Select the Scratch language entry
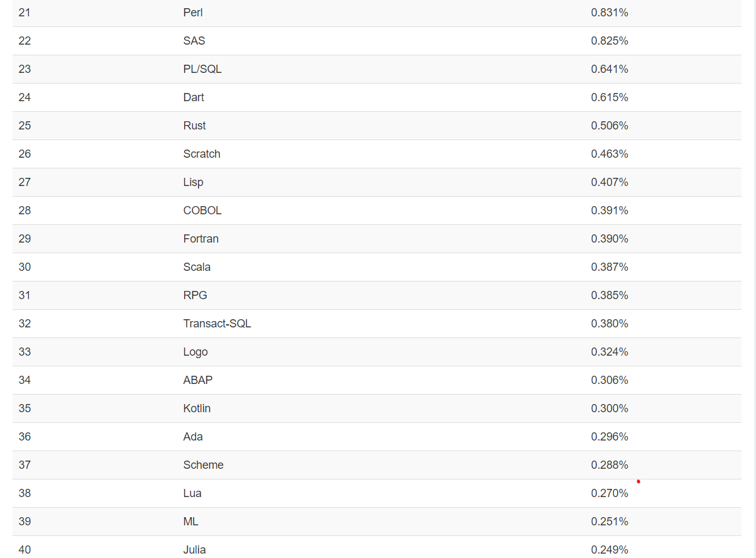Image resolution: width=756 pixels, height=558 pixels. coord(202,154)
